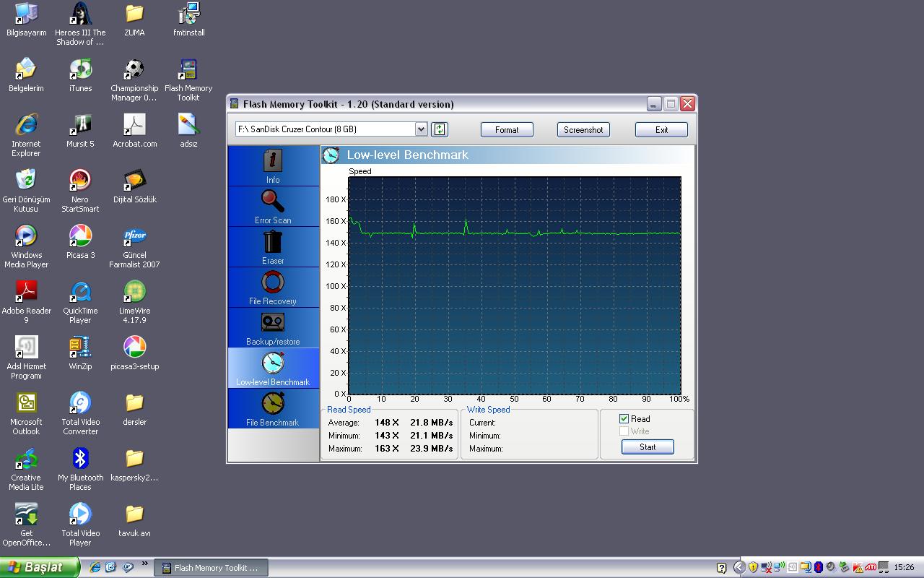Click the Format button
This screenshot has height=578, width=924.
point(507,130)
